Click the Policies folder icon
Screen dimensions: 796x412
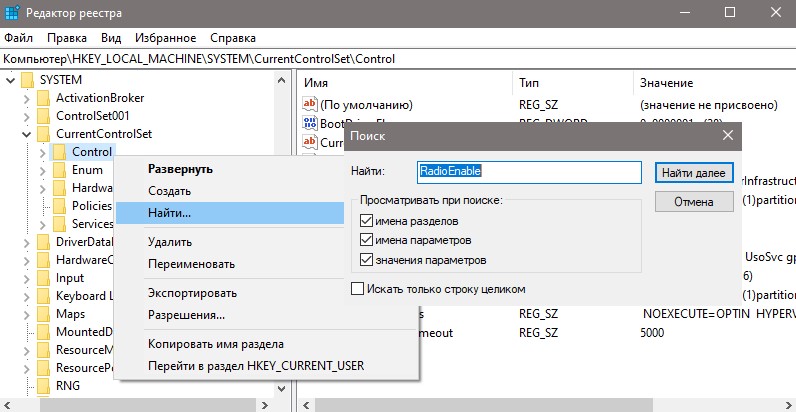pyautogui.click(x=59, y=206)
